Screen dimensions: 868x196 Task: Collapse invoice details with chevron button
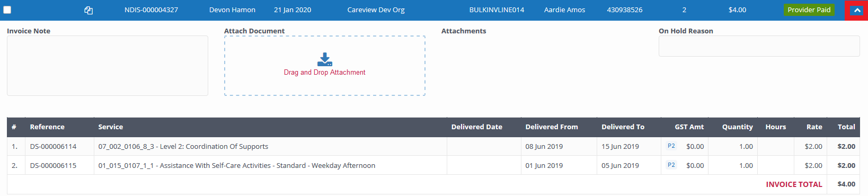[x=857, y=10]
